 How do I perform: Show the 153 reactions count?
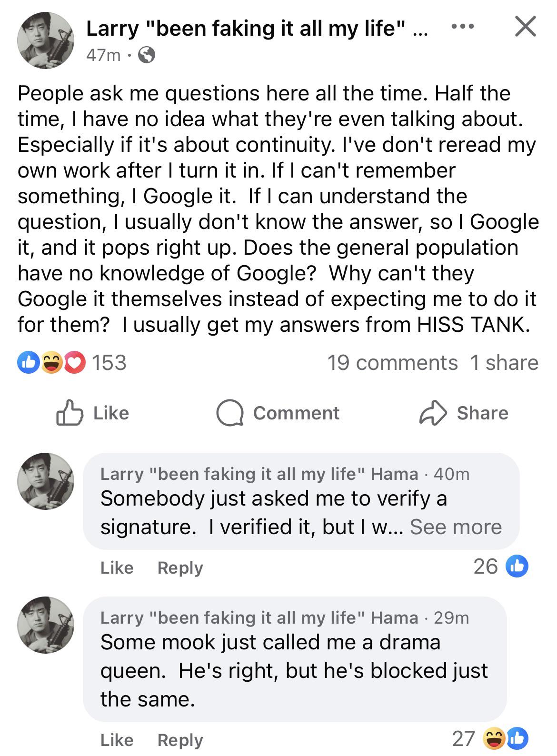[x=109, y=363]
